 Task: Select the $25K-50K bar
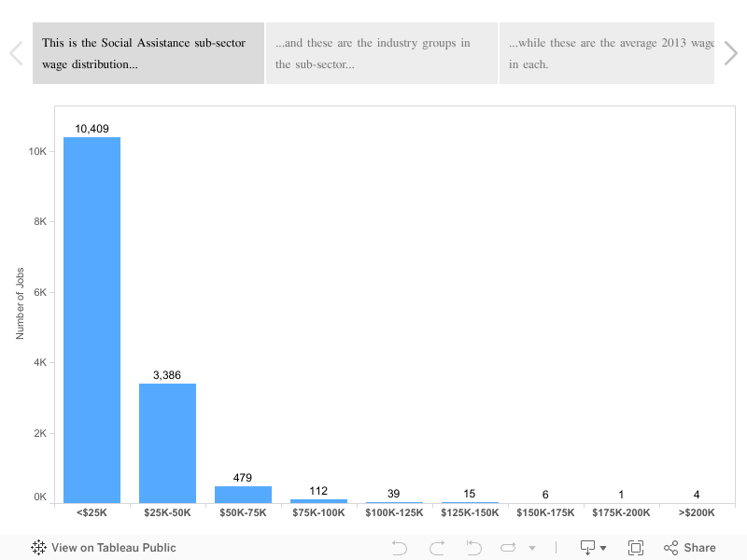167,443
